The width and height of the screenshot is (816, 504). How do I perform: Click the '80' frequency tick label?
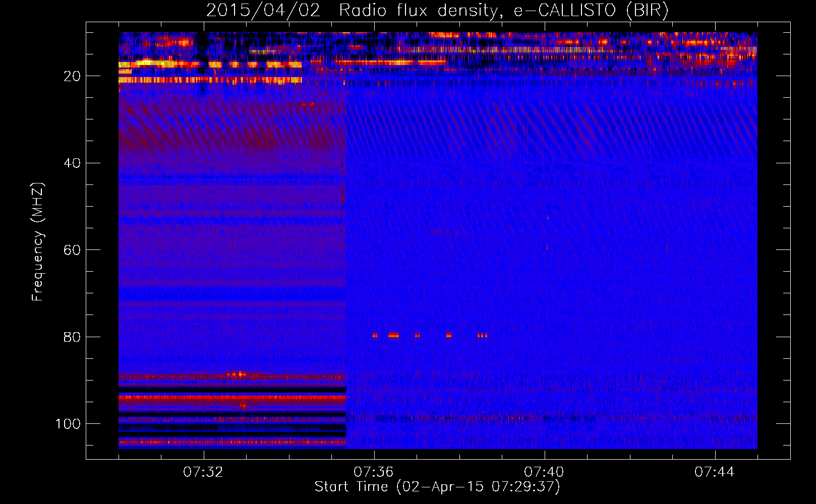pyautogui.click(x=72, y=337)
